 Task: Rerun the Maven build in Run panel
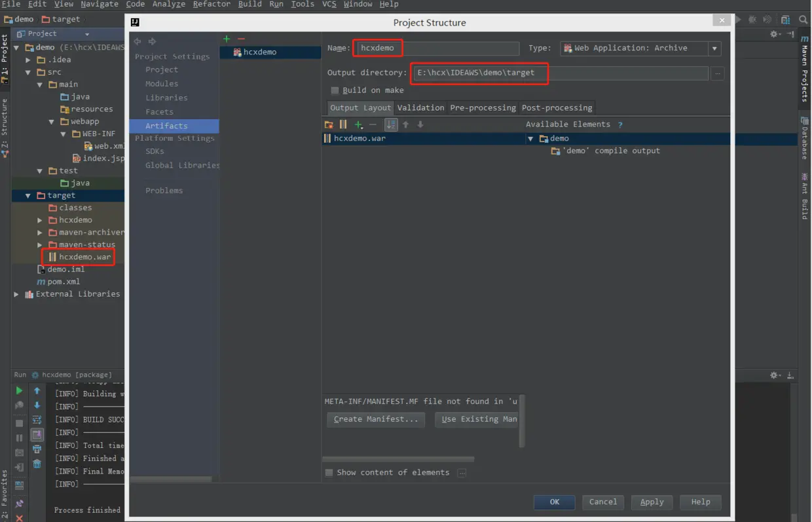[x=19, y=390]
